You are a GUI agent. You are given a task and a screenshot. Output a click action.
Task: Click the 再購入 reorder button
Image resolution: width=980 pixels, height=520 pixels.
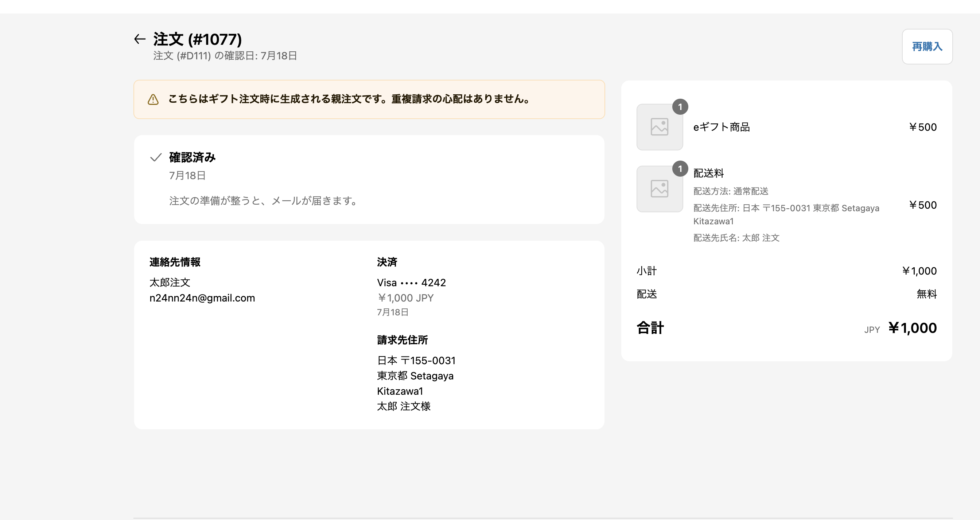tap(927, 46)
